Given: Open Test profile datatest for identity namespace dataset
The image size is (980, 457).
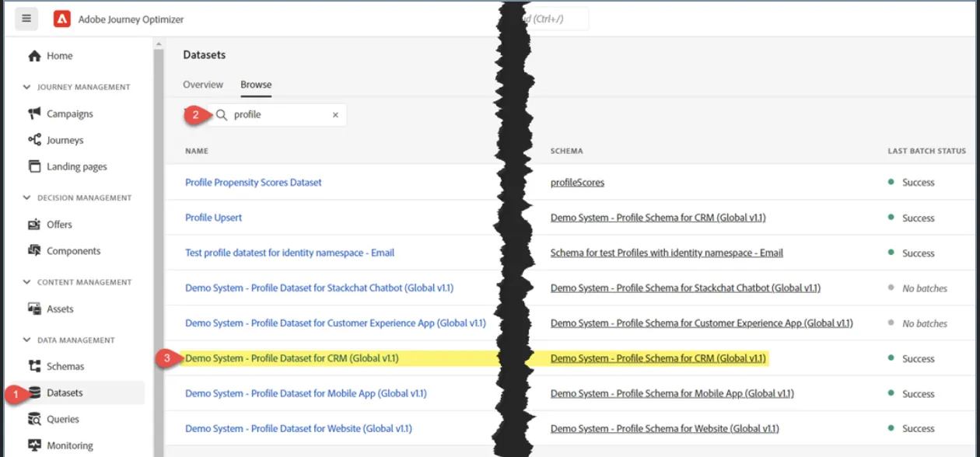Looking at the screenshot, I should click(290, 253).
